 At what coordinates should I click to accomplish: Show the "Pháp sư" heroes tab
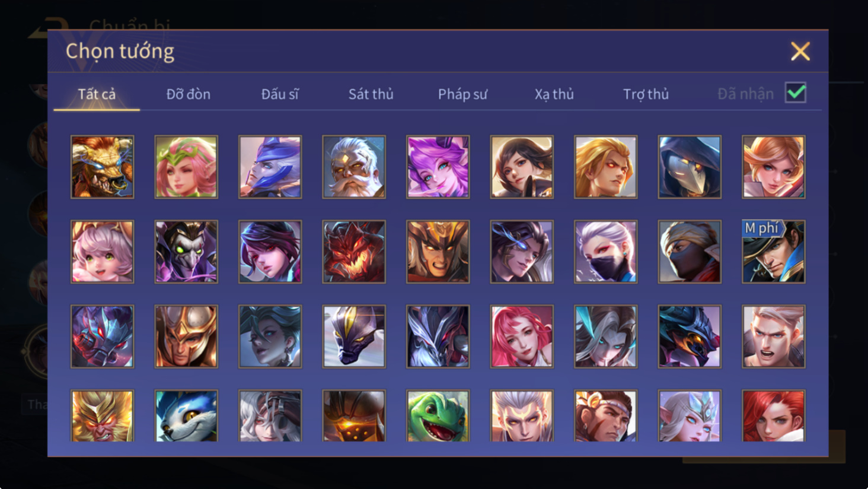[x=462, y=94]
